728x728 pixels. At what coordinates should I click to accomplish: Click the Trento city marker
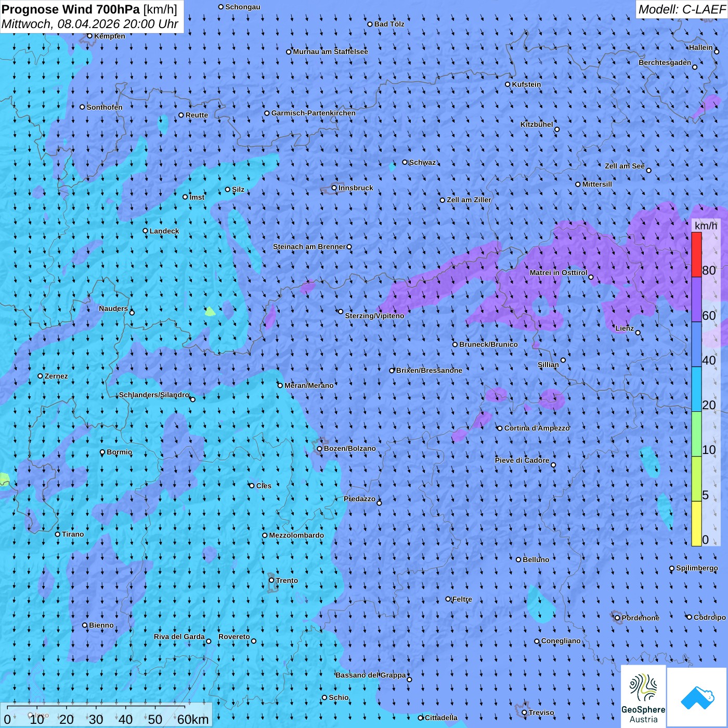[x=271, y=580]
